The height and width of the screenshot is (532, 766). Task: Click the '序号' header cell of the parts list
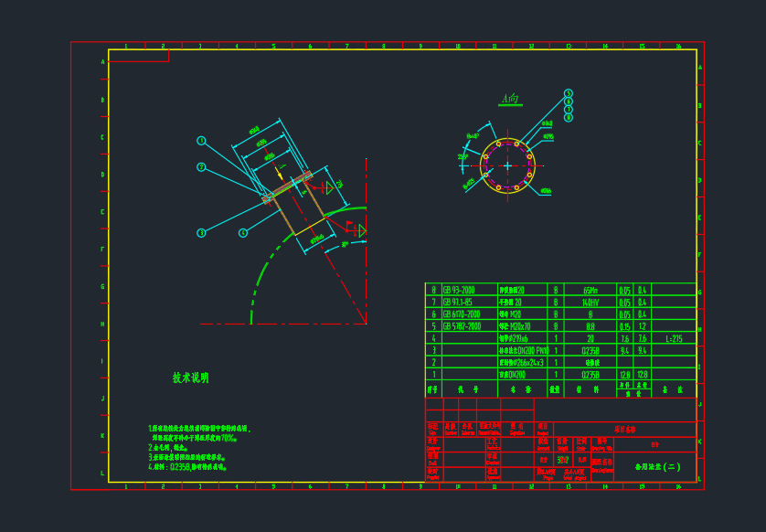coord(433,389)
